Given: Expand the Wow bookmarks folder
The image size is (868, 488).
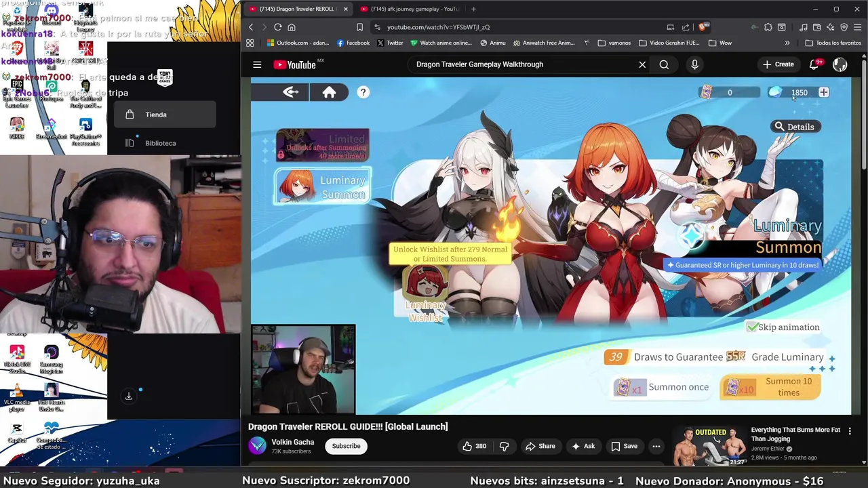Looking at the screenshot, I should pyautogui.click(x=720, y=43).
